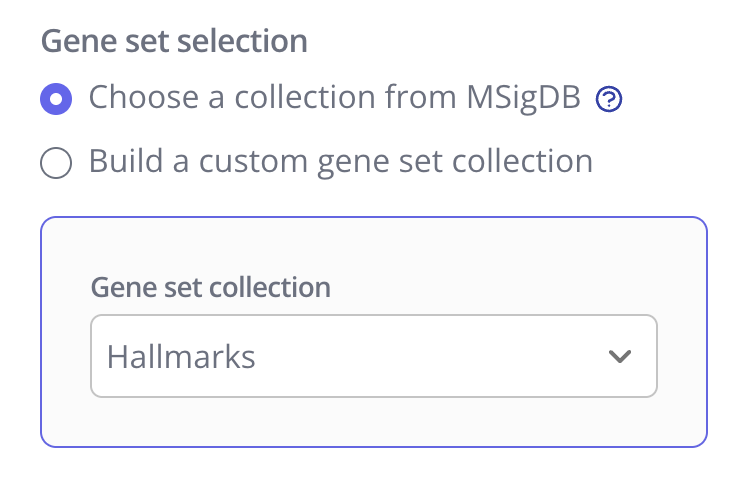
Task: Toggle the down-arrow of the collection selector
Action: [x=620, y=357]
